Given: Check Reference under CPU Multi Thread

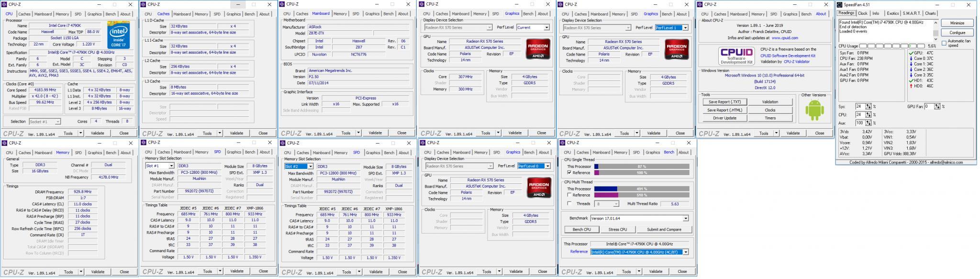Looking at the screenshot, I should click(x=569, y=195).
